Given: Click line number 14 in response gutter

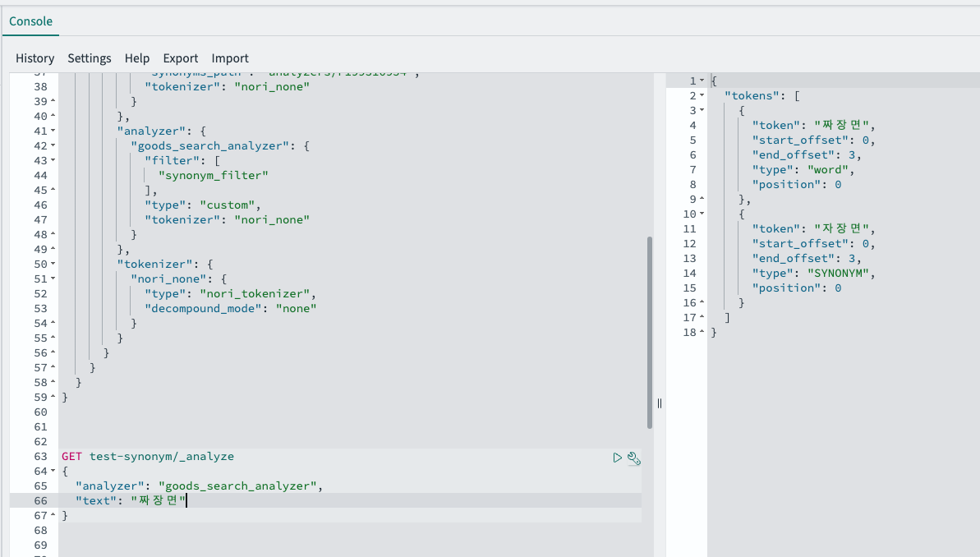Looking at the screenshot, I should 689,274.
